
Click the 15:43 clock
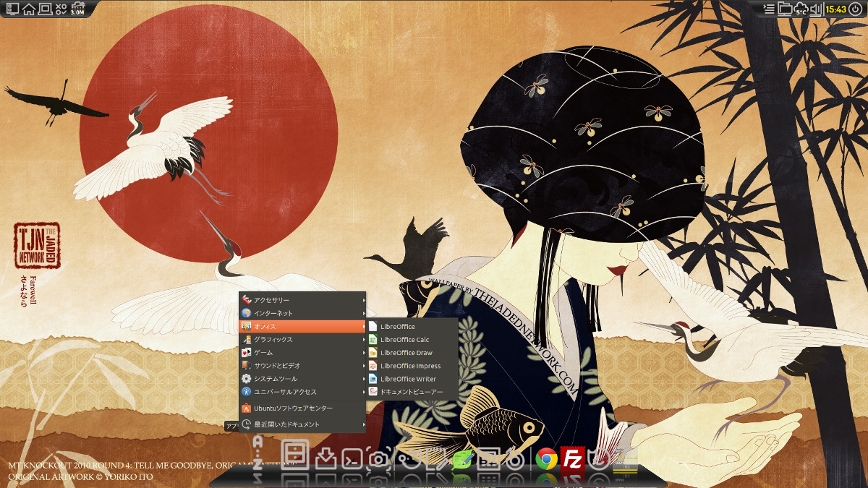click(836, 9)
